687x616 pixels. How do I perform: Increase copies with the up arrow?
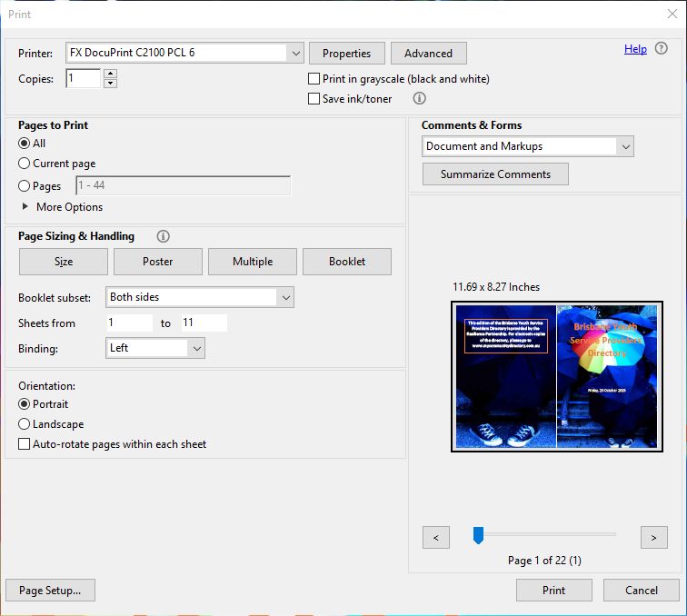coord(111,74)
